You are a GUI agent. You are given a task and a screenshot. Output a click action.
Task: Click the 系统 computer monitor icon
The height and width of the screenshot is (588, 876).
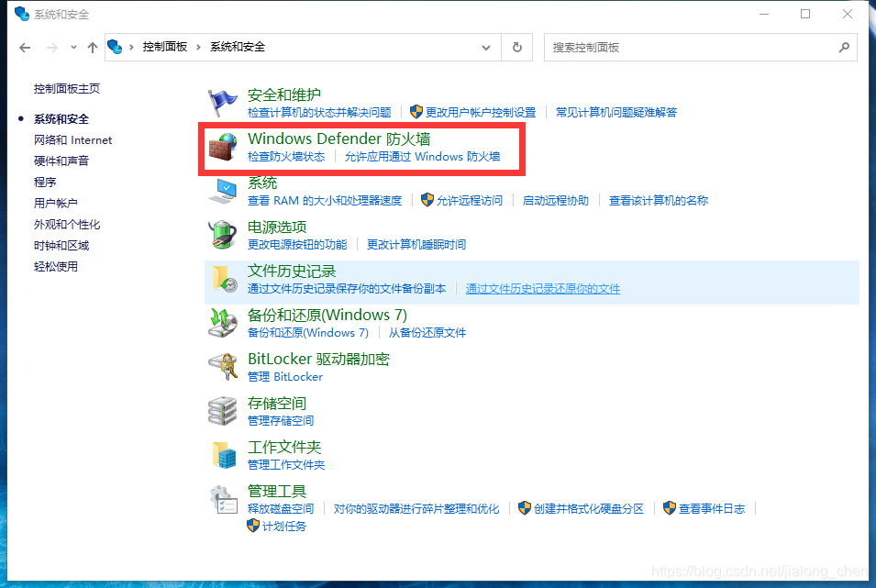pos(222,191)
